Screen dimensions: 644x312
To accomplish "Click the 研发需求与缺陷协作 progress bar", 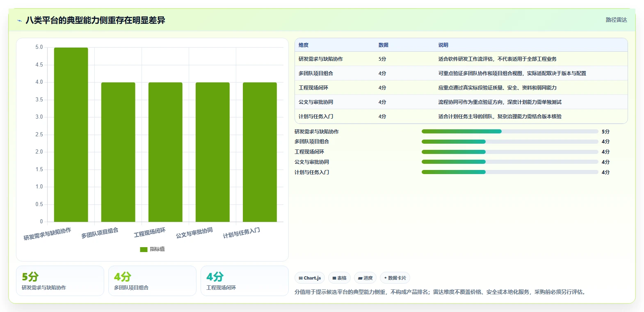I will pyautogui.click(x=510, y=131).
